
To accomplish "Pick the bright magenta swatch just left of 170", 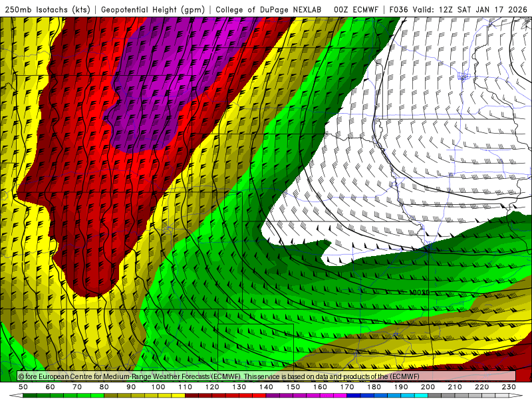I will point(340,396).
